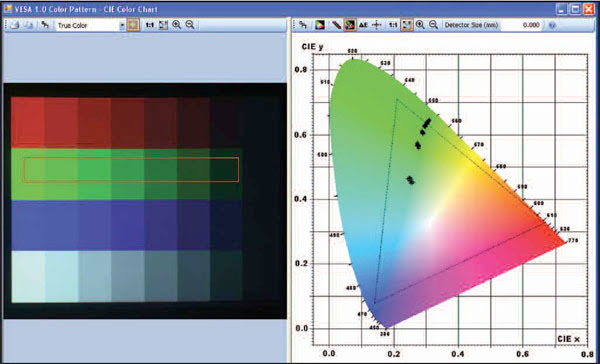Zoom in on the CIE color chart
Viewport: 600px width, 364px height.
pyautogui.click(x=420, y=25)
